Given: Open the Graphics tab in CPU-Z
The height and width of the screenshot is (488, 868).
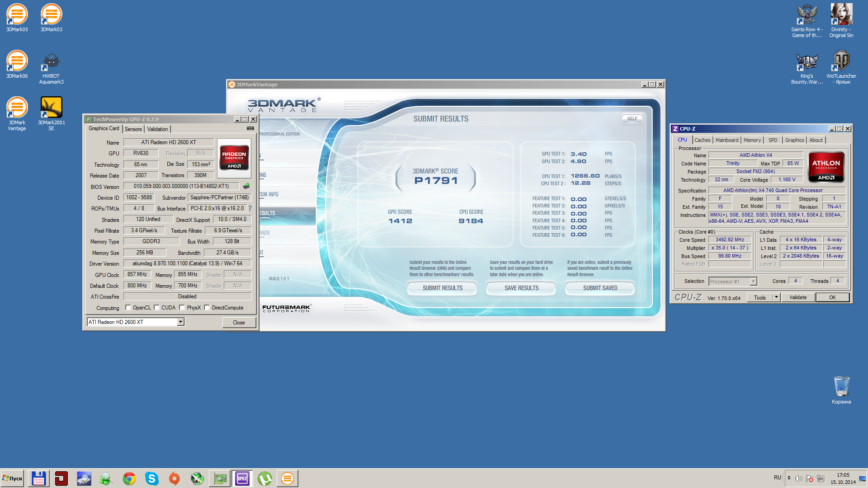Looking at the screenshot, I should tap(794, 140).
